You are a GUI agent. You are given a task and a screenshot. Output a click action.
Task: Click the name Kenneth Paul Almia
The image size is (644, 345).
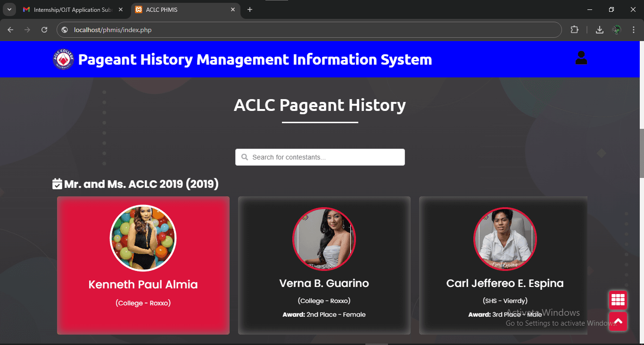pos(143,285)
